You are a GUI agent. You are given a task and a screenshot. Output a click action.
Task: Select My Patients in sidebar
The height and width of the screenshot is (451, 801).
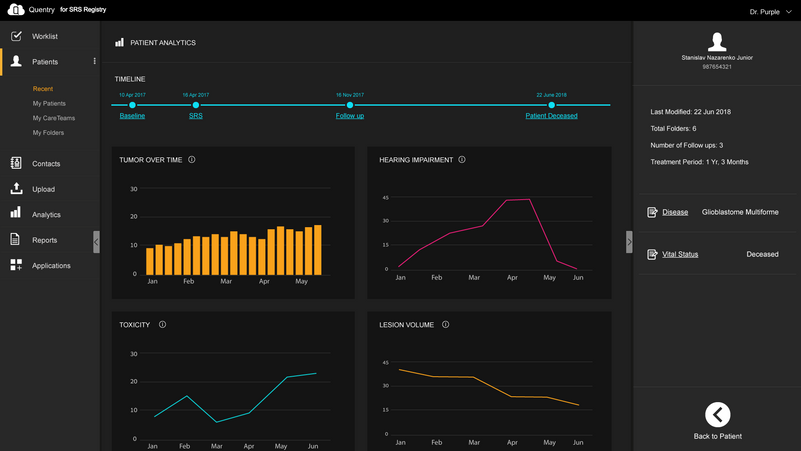(49, 103)
